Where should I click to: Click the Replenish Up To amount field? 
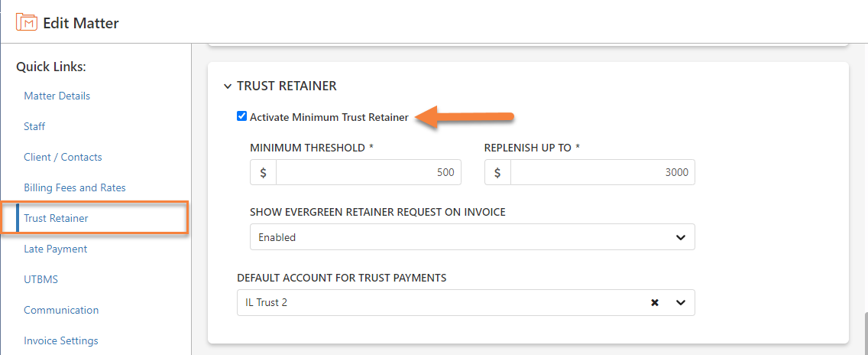(602, 172)
